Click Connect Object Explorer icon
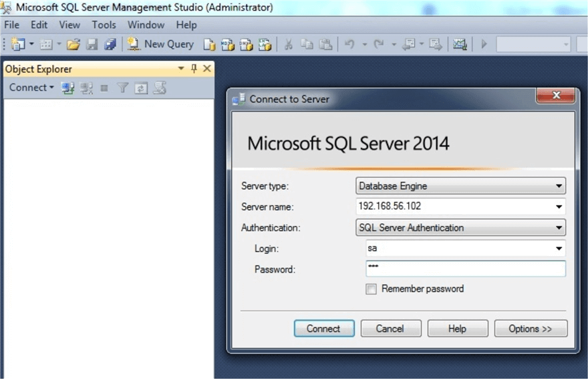 point(68,88)
